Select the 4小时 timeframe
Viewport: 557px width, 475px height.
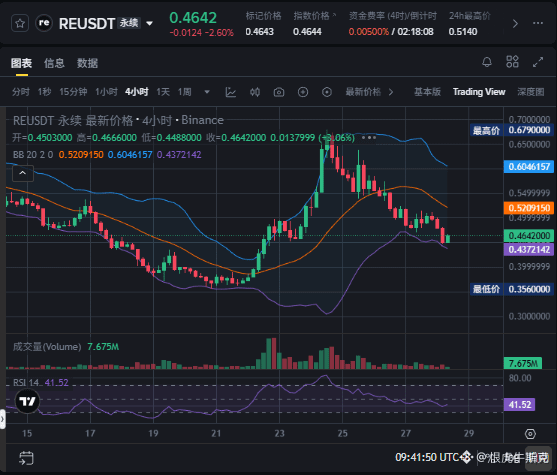point(137,92)
